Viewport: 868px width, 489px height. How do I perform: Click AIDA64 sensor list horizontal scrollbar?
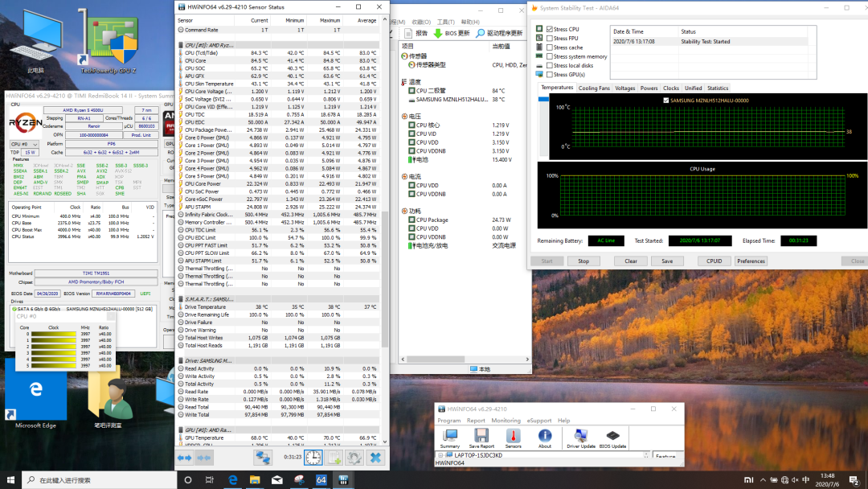coord(435,359)
